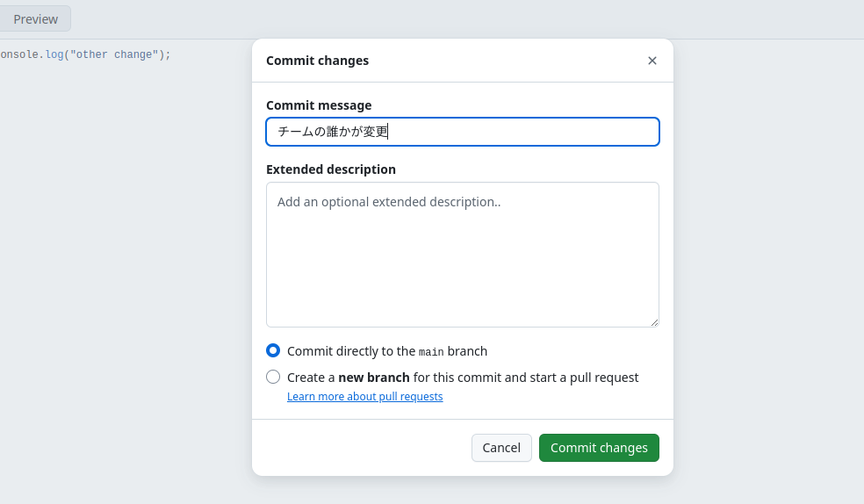Screen dimensions: 864x504
Task: Click the Commit message field label
Action: coord(319,105)
